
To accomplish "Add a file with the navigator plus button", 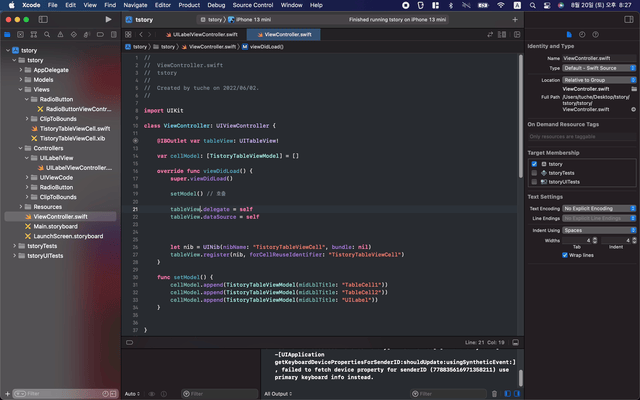I will [x=7, y=394].
